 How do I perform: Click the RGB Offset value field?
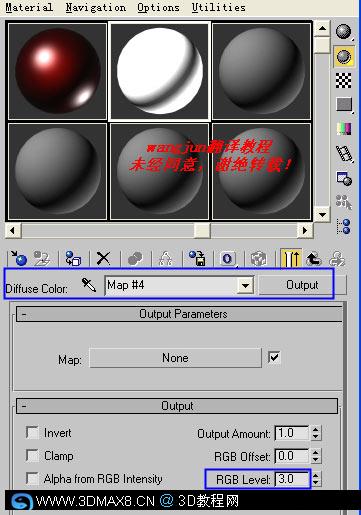tap(292, 456)
